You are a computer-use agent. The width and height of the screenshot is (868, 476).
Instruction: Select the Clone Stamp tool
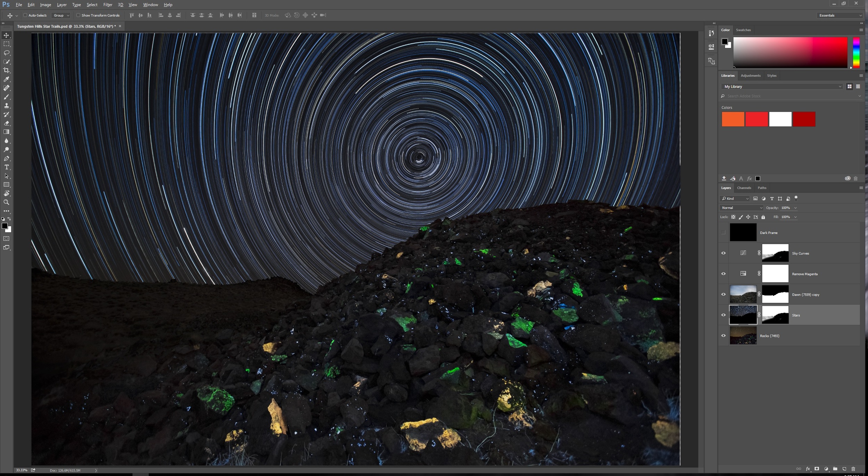tap(7, 106)
